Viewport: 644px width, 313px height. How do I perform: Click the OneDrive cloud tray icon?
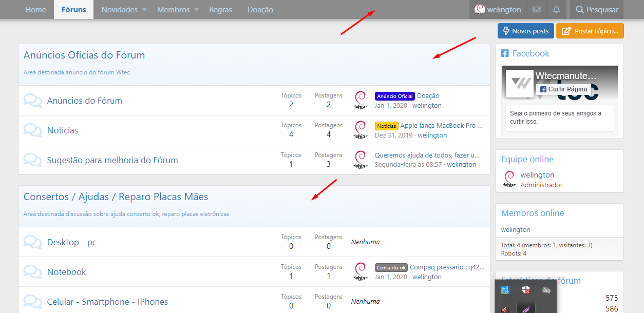tap(546, 290)
